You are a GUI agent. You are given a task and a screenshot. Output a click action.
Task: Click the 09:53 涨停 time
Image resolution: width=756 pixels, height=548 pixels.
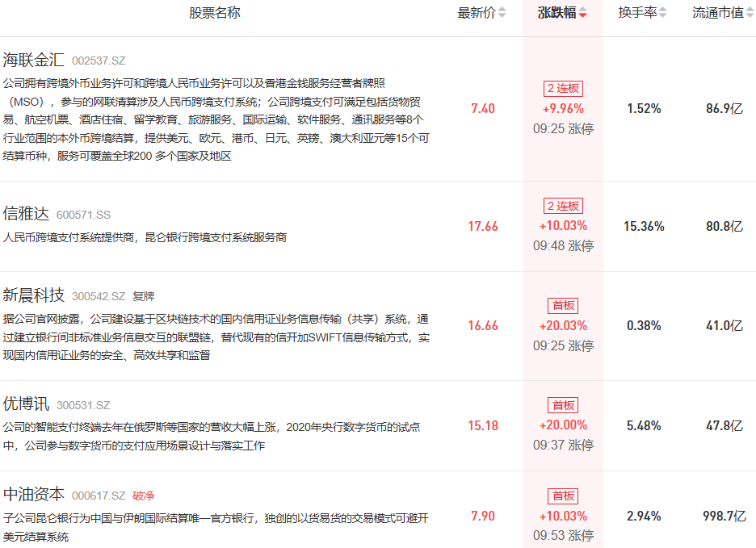point(563,535)
